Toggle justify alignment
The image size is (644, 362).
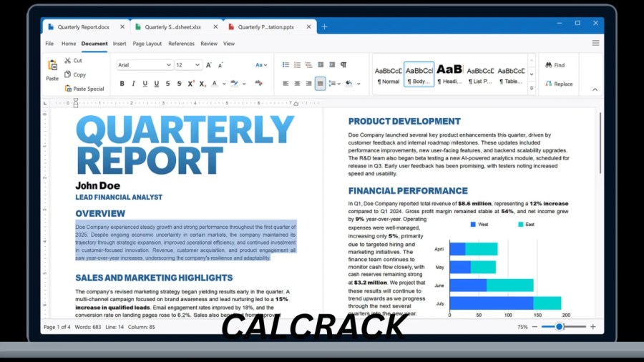click(x=321, y=83)
